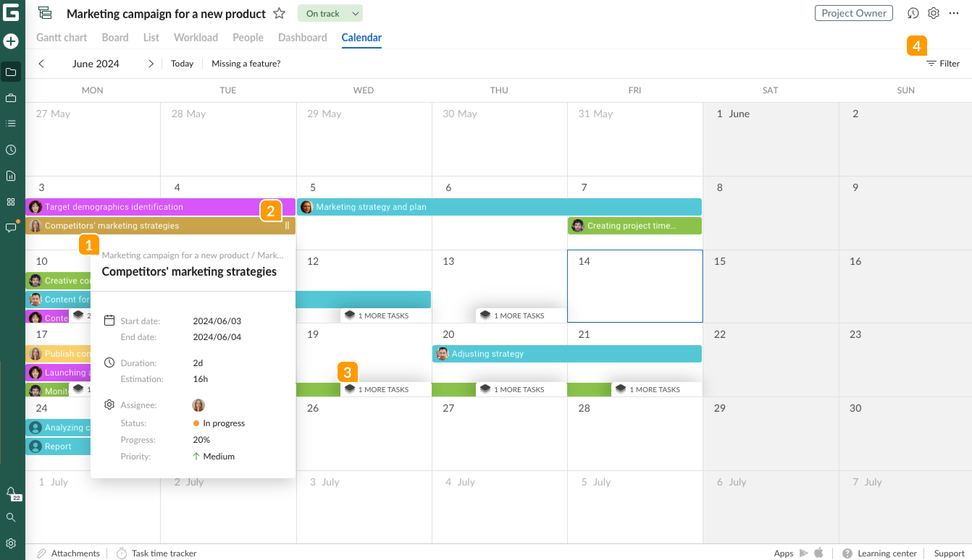Open the Reports icon in the sidebar
Image resolution: width=972 pixels, height=560 pixels.
click(11, 176)
